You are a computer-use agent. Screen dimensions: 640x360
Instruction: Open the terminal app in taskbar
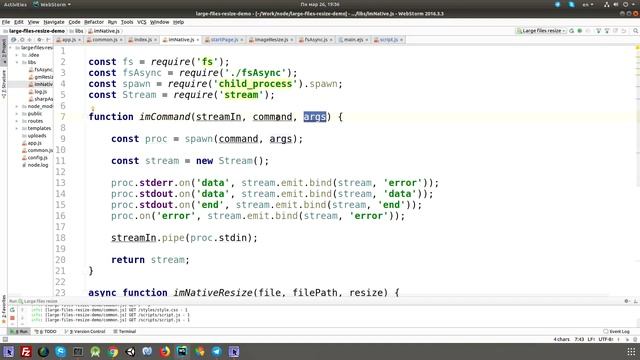point(78,351)
